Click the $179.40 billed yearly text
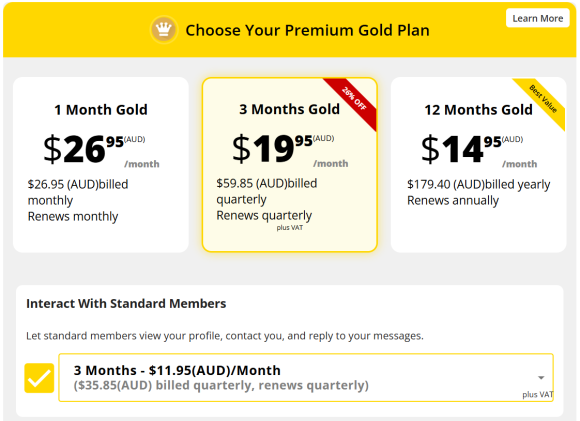Image resolution: width=580 pixels, height=421 pixels. [x=478, y=184]
